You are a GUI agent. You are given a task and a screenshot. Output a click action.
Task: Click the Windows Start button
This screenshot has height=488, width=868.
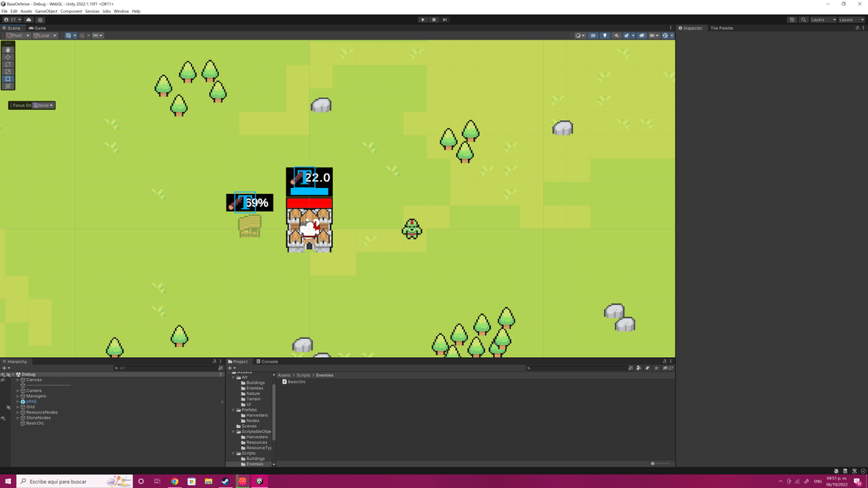coord(8,481)
